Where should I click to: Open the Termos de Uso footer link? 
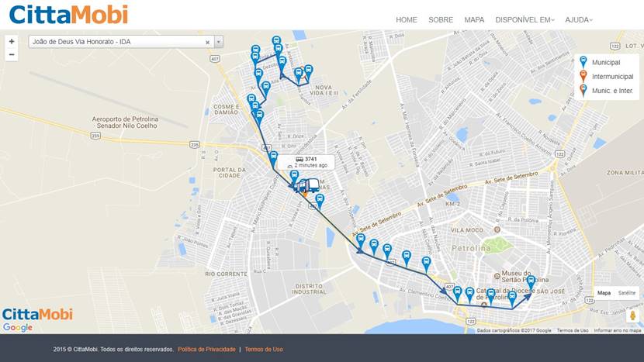click(x=264, y=350)
